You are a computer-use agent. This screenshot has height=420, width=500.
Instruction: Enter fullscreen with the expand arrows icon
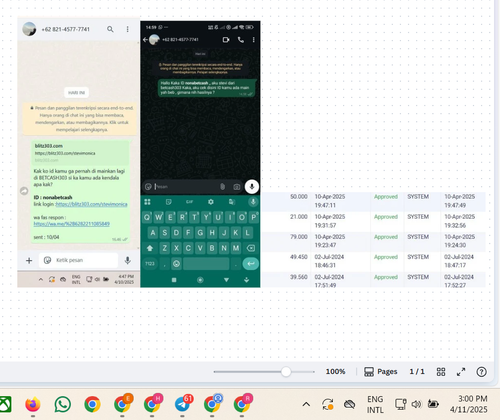pos(461,372)
